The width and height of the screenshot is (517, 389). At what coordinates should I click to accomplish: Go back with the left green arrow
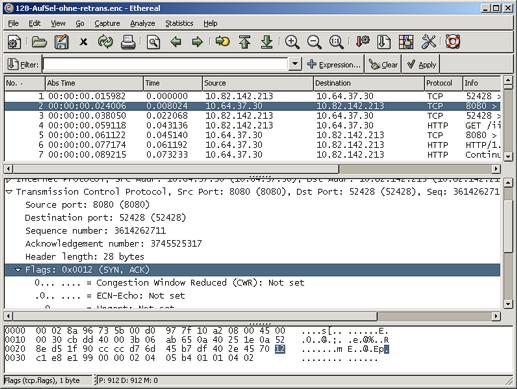point(176,42)
